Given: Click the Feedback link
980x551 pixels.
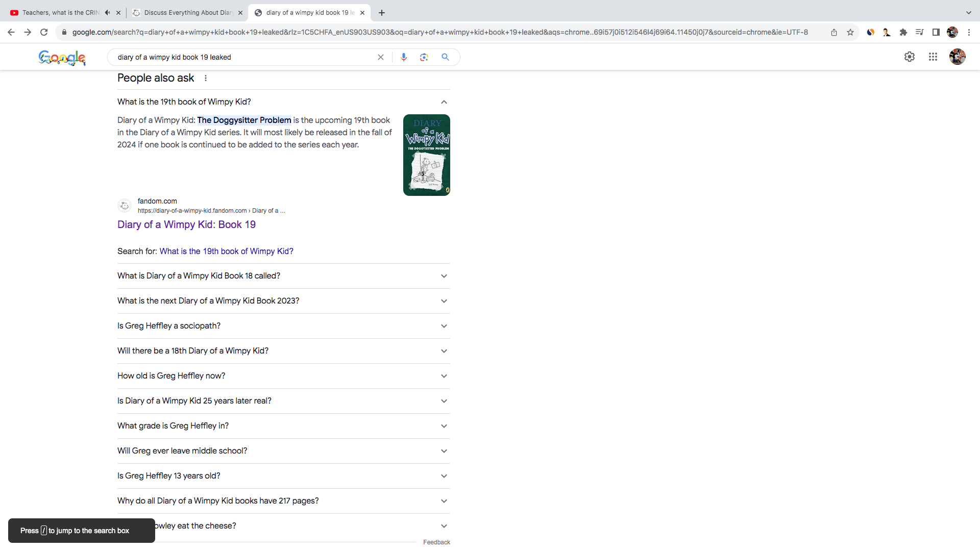Looking at the screenshot, I should coord(436,542).
